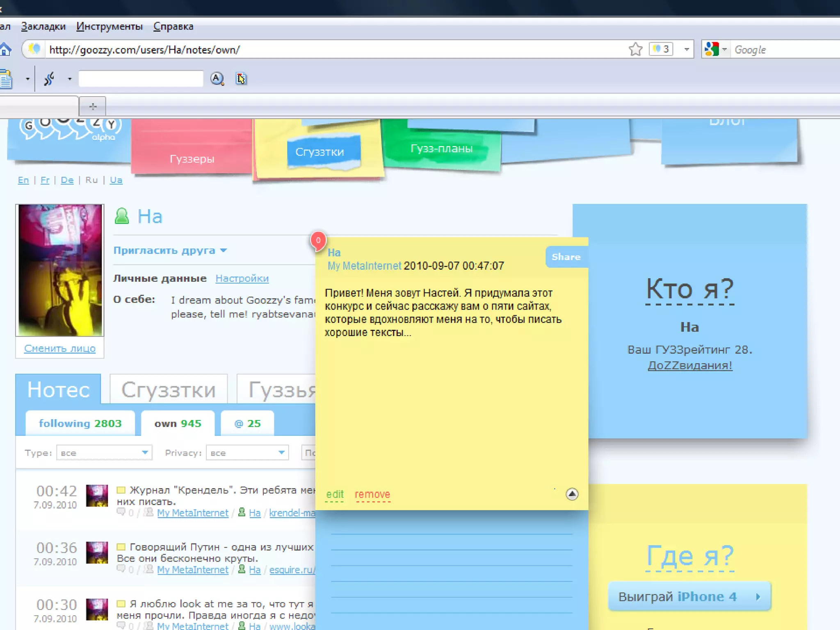Click the Настройки settings link

242,278
